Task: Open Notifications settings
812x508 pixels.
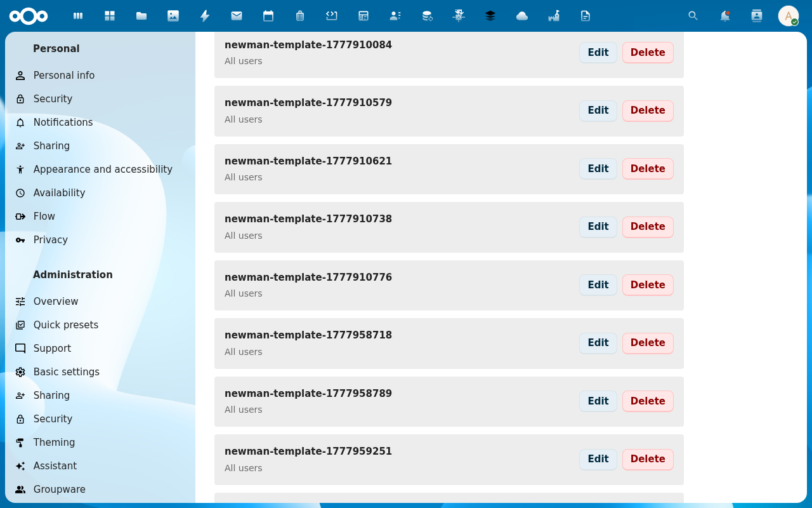Action: point(100,123)
